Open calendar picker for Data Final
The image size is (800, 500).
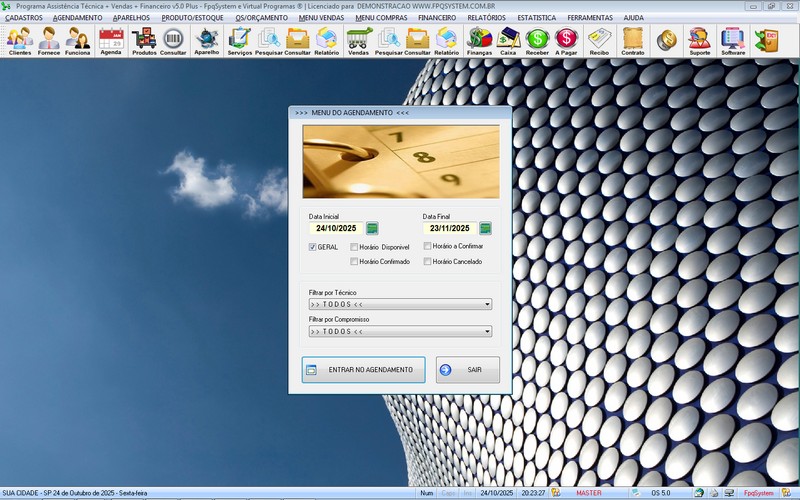(x=486, y=228)
